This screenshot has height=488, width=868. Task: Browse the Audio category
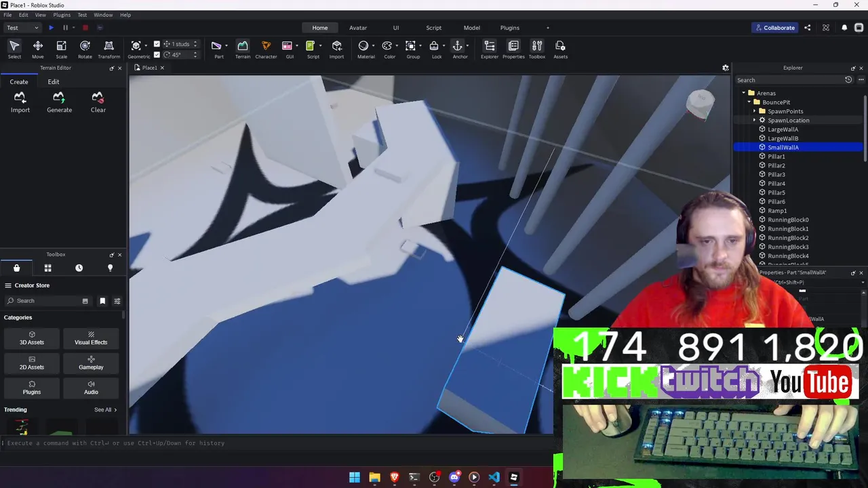pyautogui.click(x=91, y=388)
